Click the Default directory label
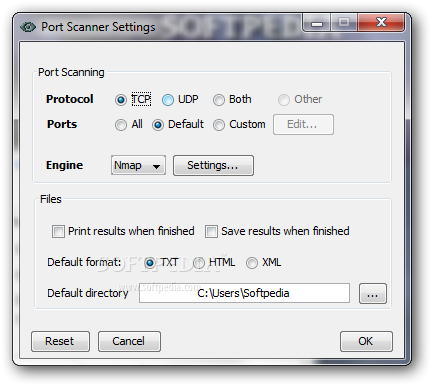 pos(88,293)
